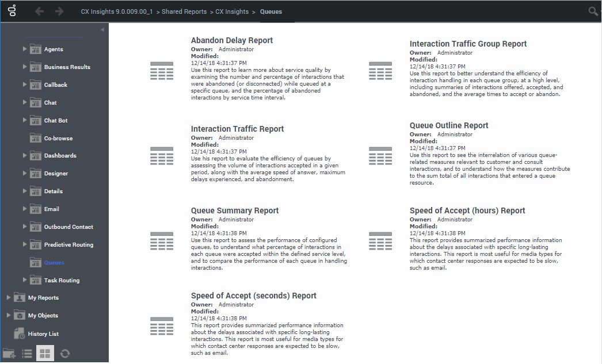Select the Chat folder label
Screen dimensions: 602x364
pos(50,102)
